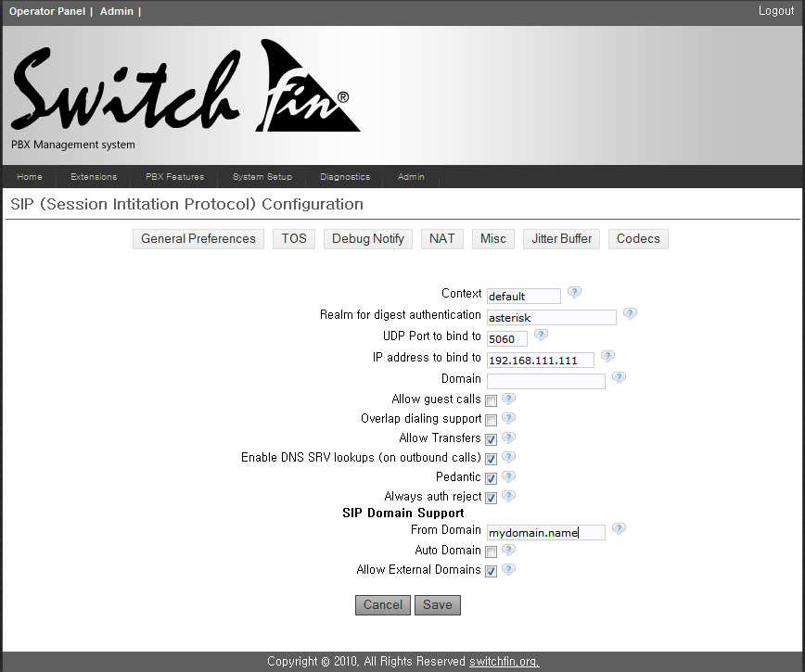Uncheck Allow Transfers
805x672 pixels.
pyautogui.click(x=492, y=439)
